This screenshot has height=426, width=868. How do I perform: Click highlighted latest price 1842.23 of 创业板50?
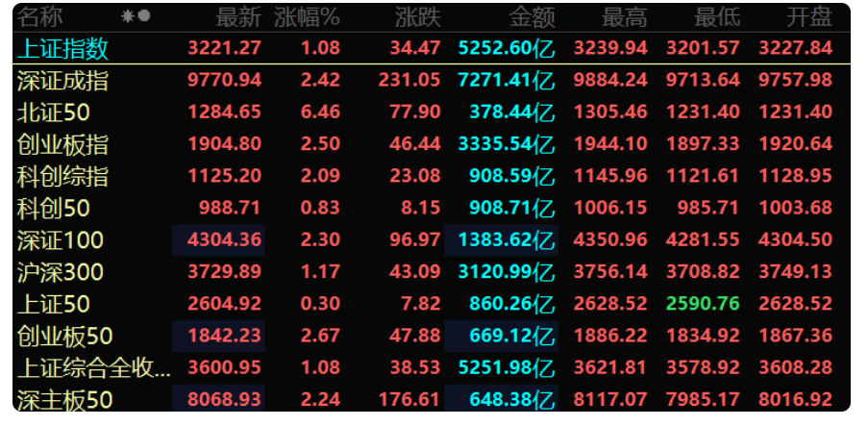click(x=224, y=336)
